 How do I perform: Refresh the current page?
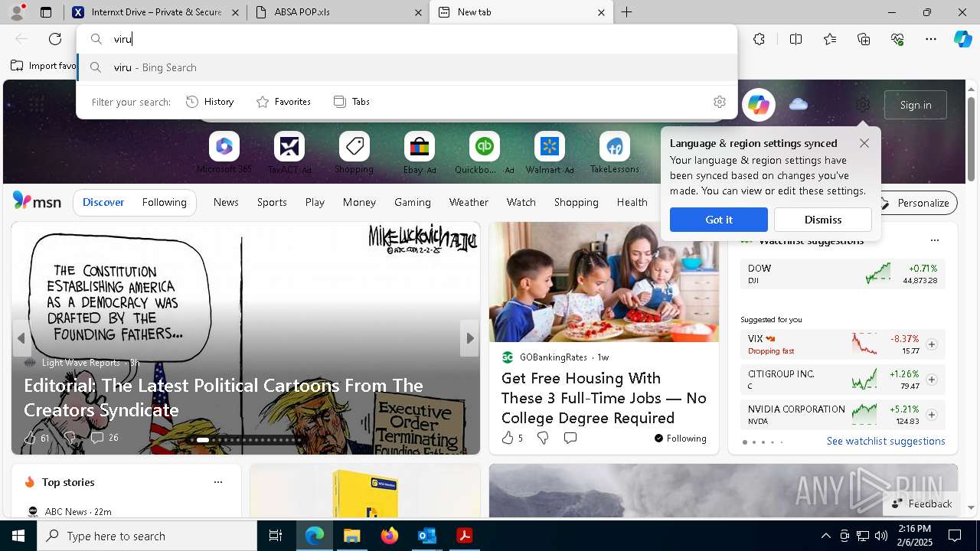click(55, 39)
